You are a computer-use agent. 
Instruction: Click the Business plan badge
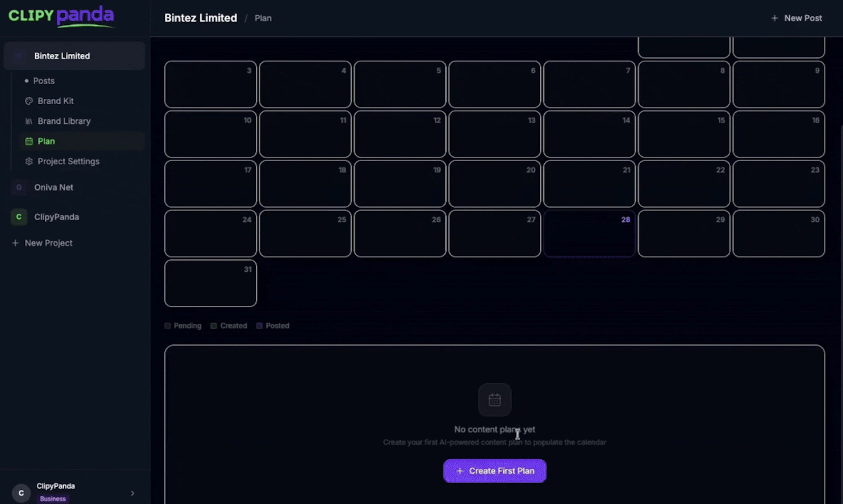tap(53, 499)
